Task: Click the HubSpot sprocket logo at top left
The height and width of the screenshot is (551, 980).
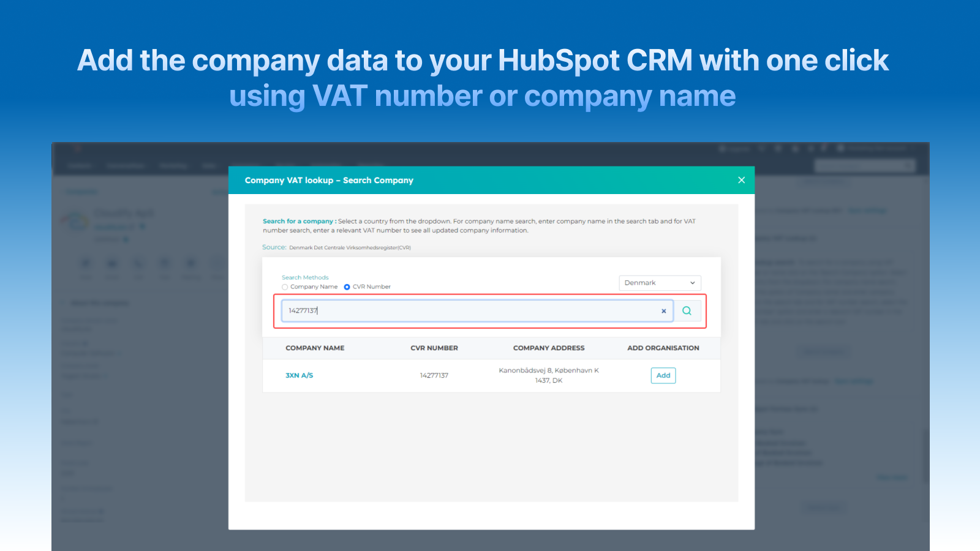Action: tap(78, 149)
